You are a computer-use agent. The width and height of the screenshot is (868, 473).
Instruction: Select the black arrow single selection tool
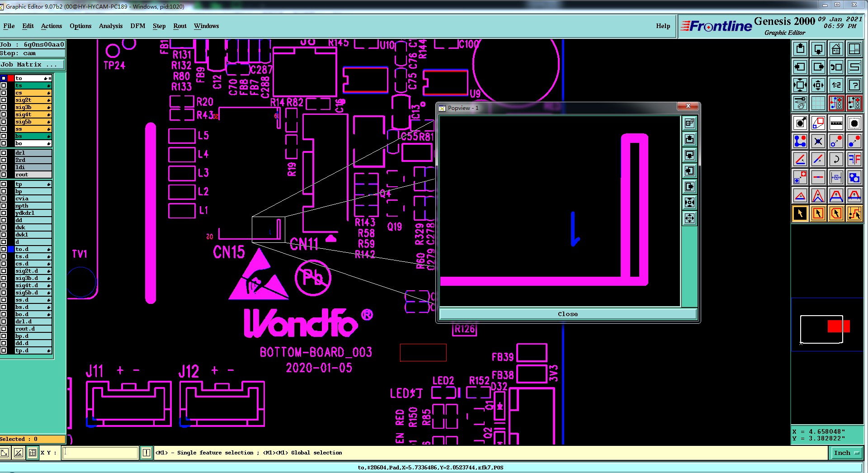click(800, 213)
